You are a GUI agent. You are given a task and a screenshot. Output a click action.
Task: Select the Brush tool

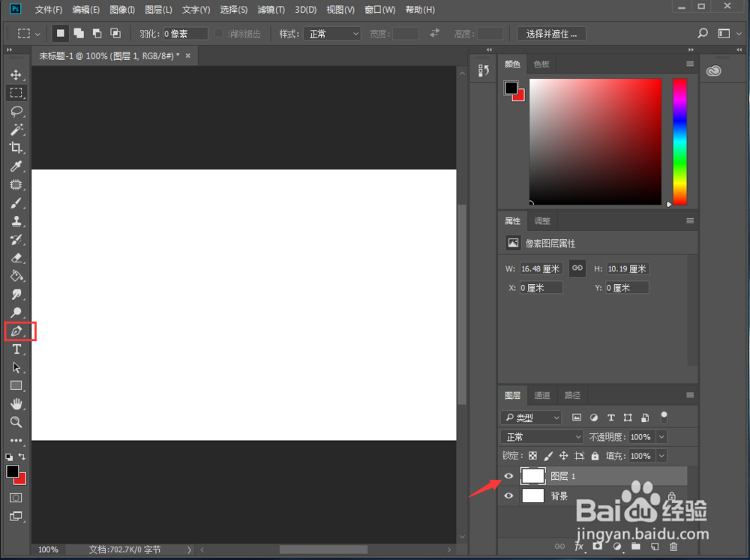tap(16, 202)
